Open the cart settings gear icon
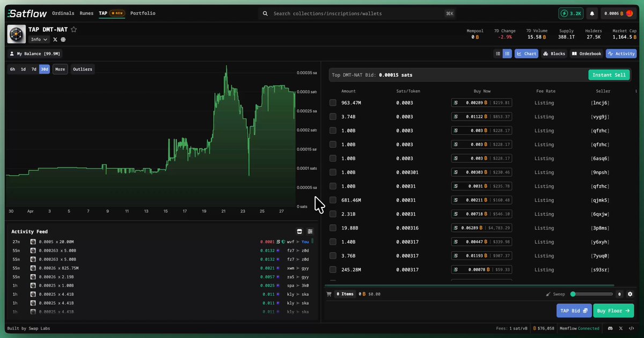644x338 pixels. (x=630, y=294)
